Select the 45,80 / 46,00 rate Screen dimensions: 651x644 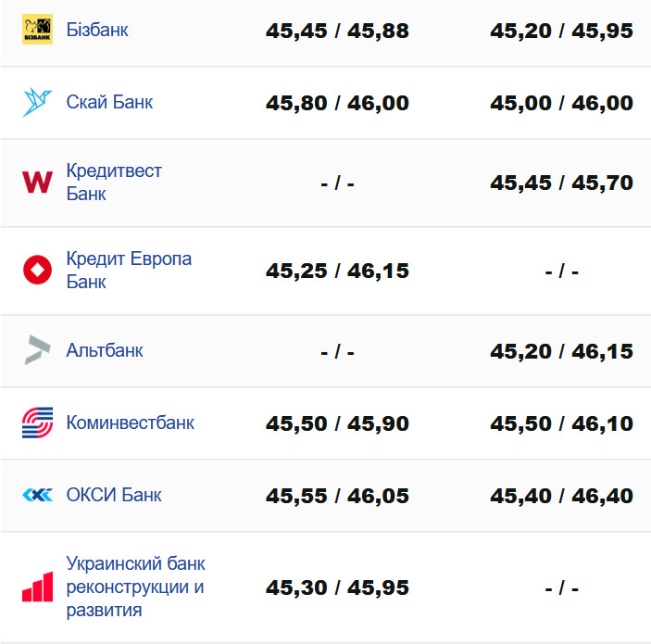coord(337,103)
